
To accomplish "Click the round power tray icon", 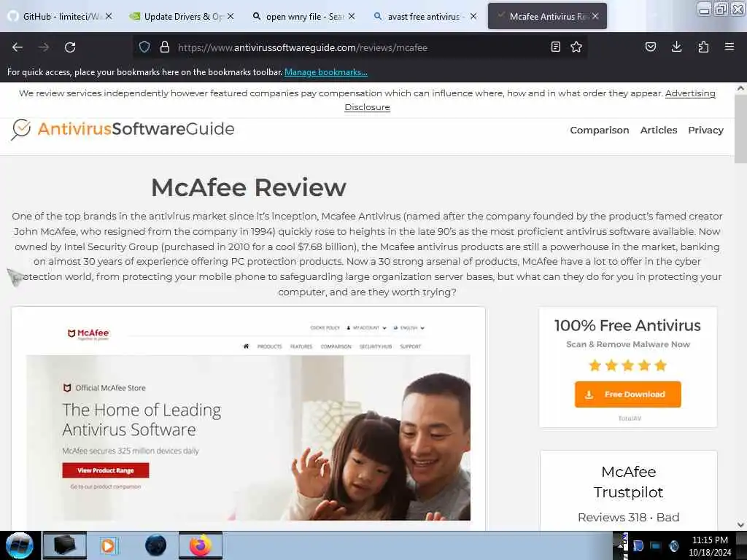I will tap(674, 546).
